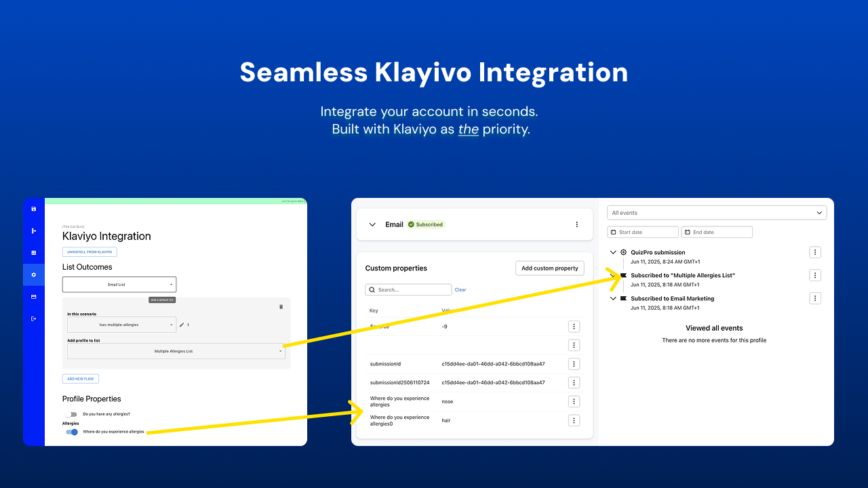The width and height of the screenshot is (868, 488).
Task: Open three-dot menu for the blank property row
Action: click(x=574, y=345)
